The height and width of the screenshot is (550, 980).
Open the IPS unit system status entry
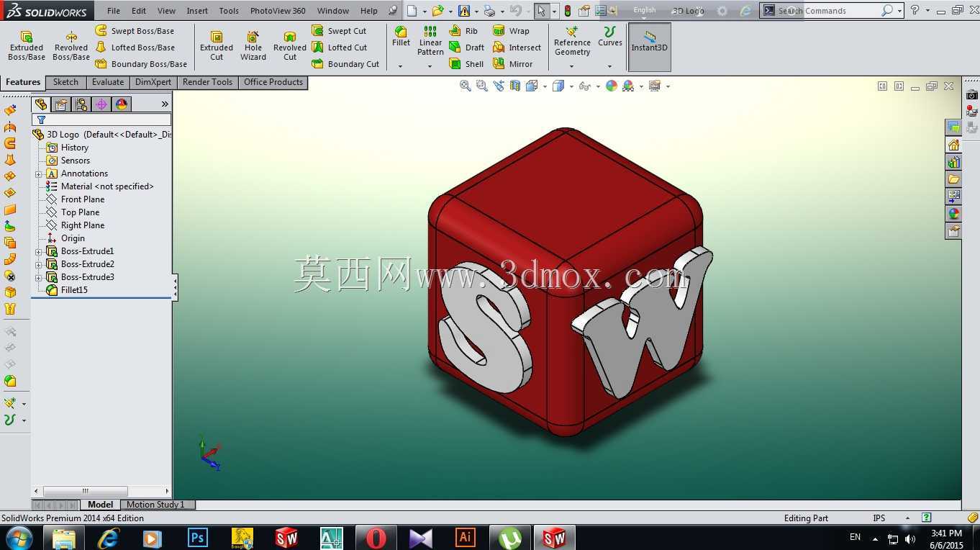[879, 518]
